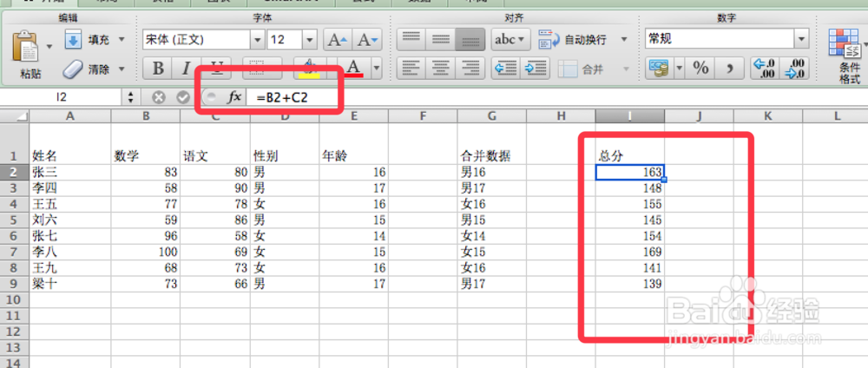Select column A header

pyautogui.click(x=69, y=115)
